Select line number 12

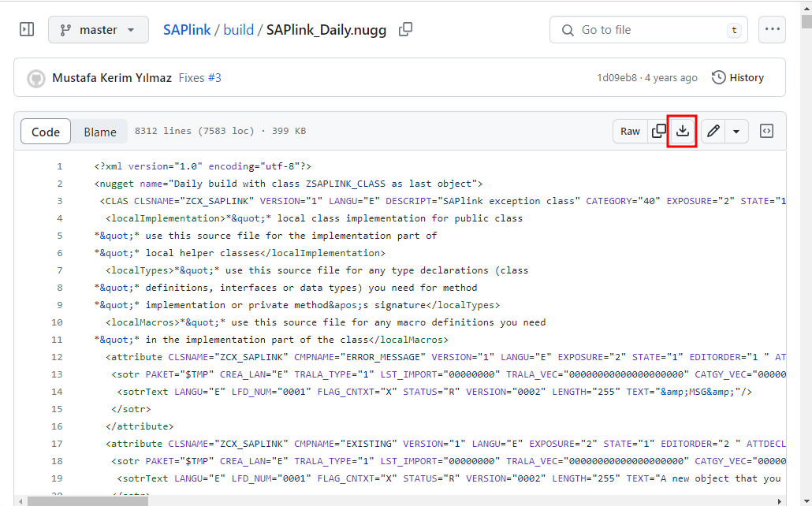click(57, 357)
